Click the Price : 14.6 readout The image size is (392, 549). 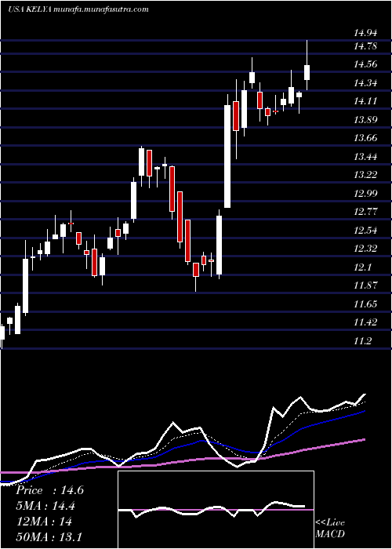click(x=49, y=490)
